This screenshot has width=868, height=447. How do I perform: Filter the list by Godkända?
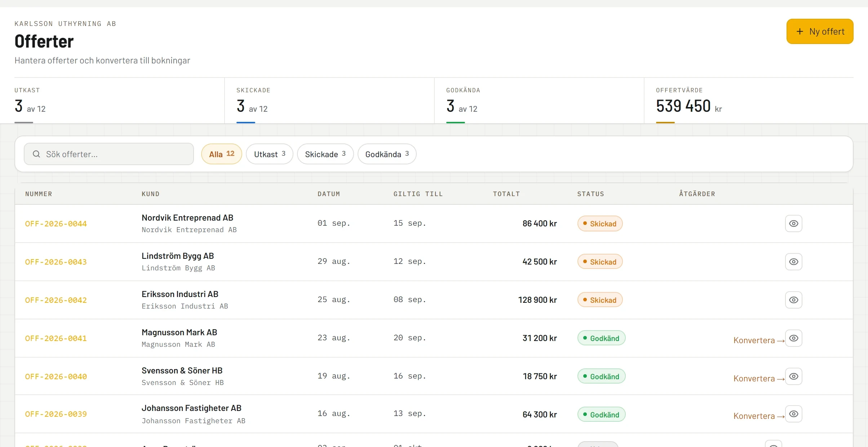coord(387,154)
